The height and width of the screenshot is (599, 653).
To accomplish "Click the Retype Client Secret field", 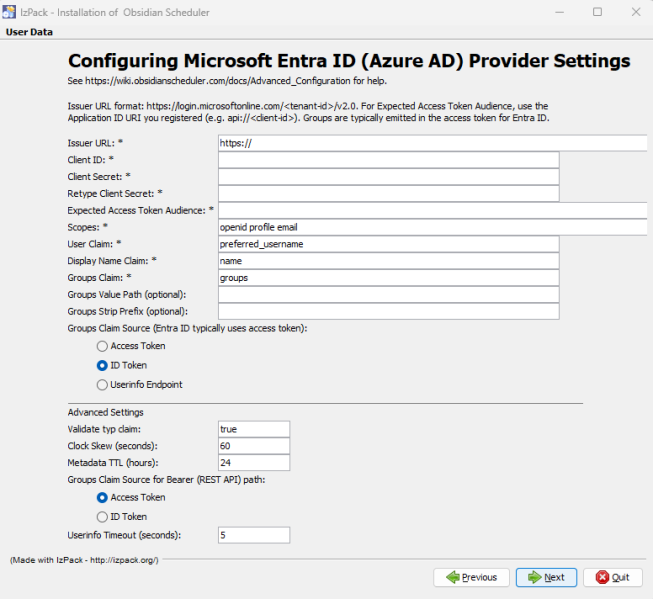I will click(x=389, y=194).
